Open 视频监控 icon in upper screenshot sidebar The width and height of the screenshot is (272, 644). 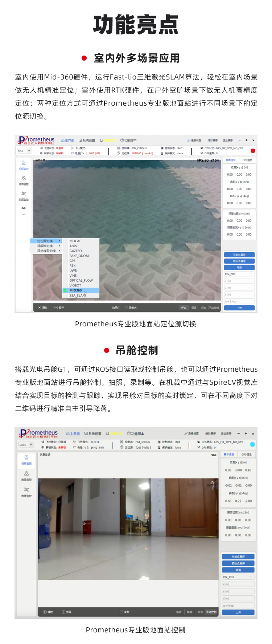[x=24, y=163]
